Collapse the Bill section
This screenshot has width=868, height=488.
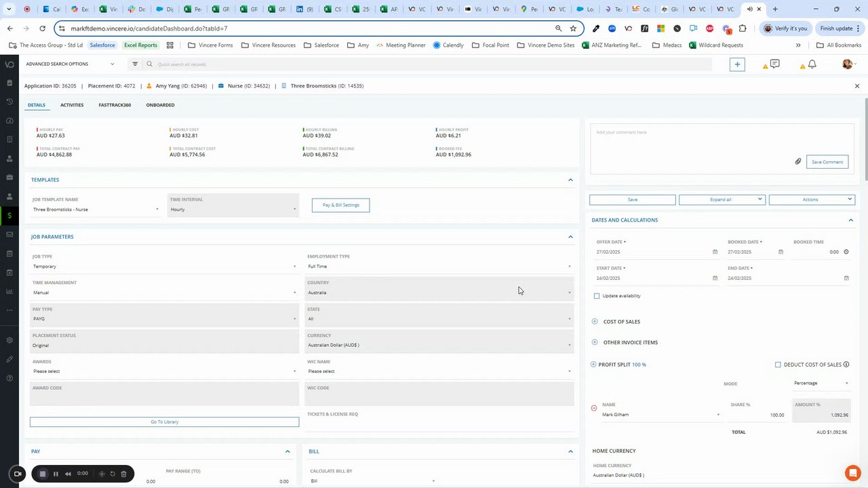pyautogui.click(x=570, y=451)
